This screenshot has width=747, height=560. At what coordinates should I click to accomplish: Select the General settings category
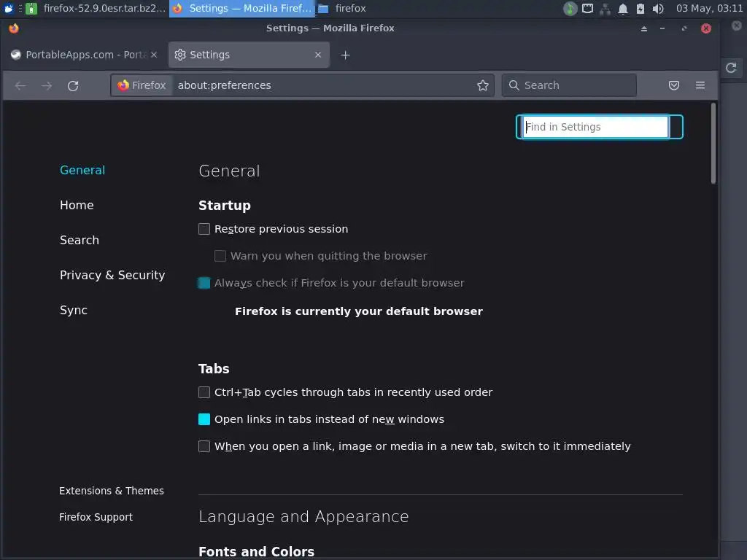[x=82, y=171]
